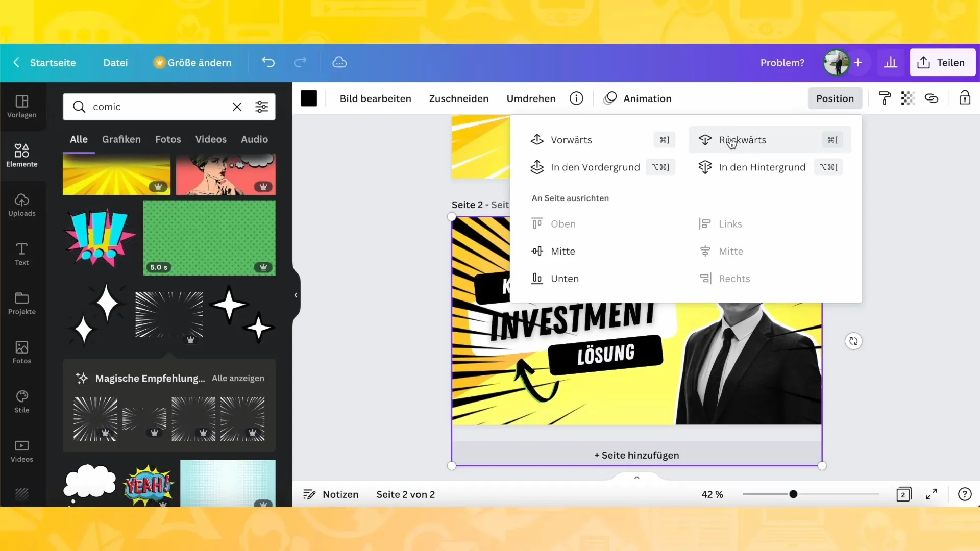Toggle hide left panel arrow button
The image size is (980, 551).
tap(296, 295)
